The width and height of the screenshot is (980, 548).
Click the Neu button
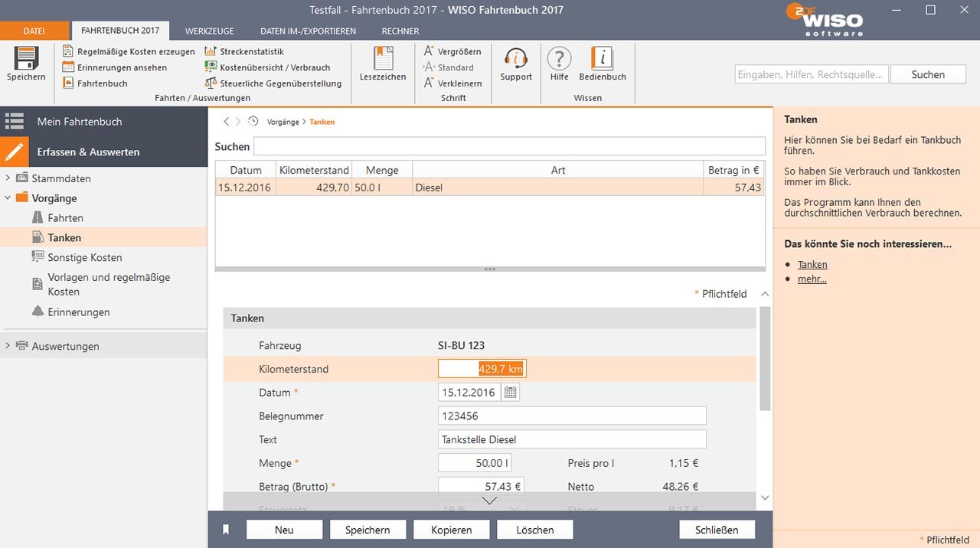[284, 530]
